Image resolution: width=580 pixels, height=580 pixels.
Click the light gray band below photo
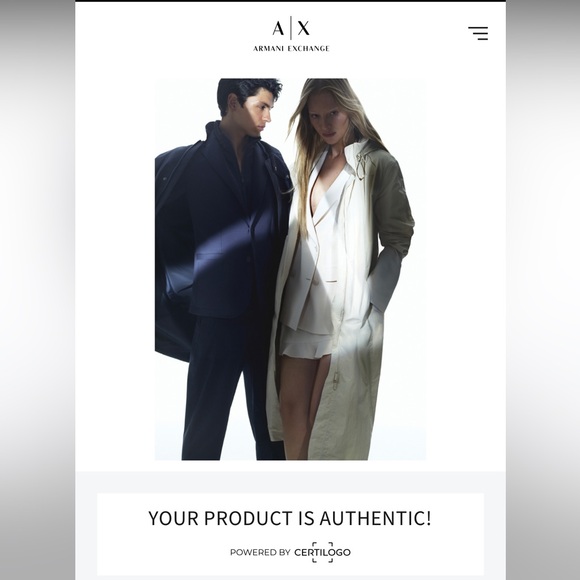coord(290,482)
